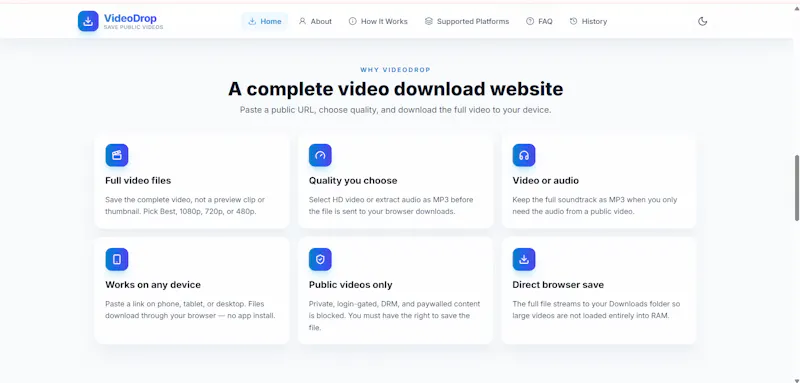Open the FAQ nav item
800x383 pixels.
(x=539, y=21)
